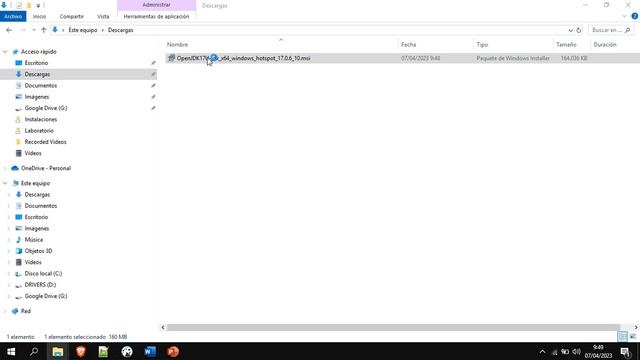
Task: Go up one folder level arrow
Action: pyautogui.click(x=44, y=30)
